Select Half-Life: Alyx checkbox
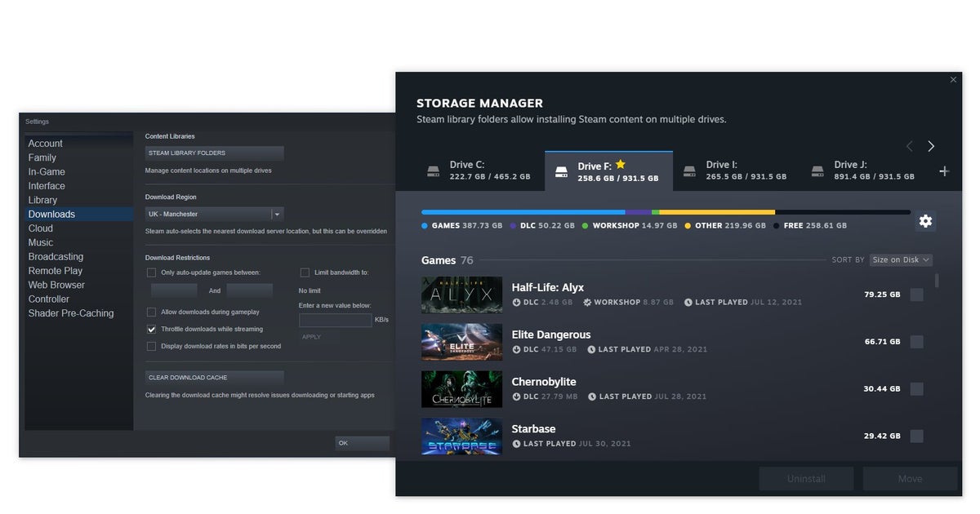 pyautogui.click(x=917, y=295)
